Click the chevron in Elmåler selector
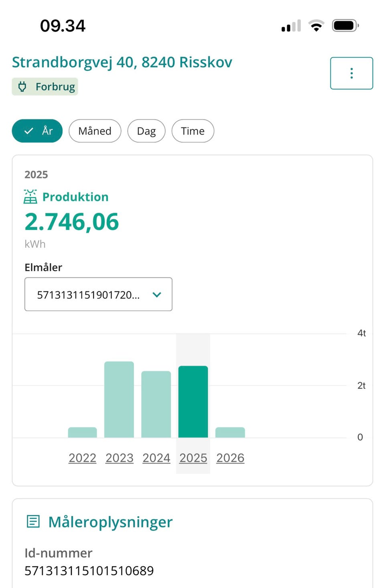This screenshot has height=588, width=385. [157, 294]
